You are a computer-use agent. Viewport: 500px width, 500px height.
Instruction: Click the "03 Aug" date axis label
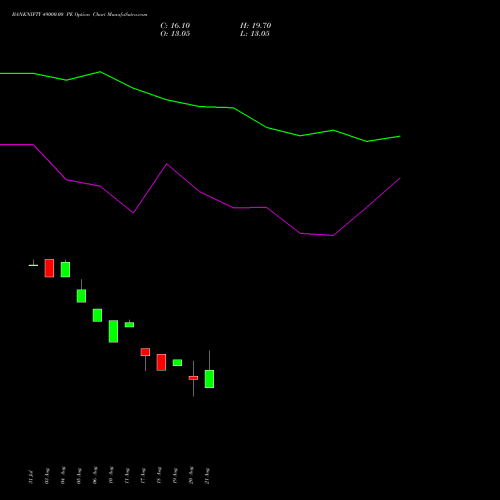pos(47,476)
